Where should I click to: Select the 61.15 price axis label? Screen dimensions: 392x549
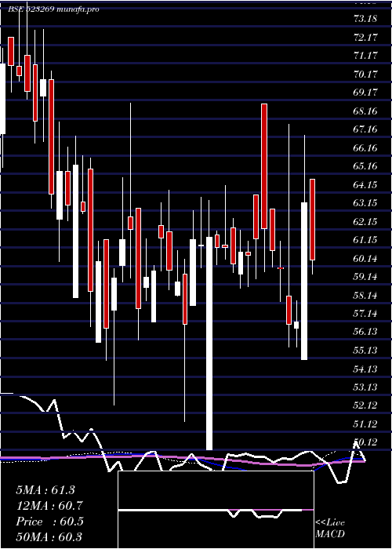click(365, 240)
